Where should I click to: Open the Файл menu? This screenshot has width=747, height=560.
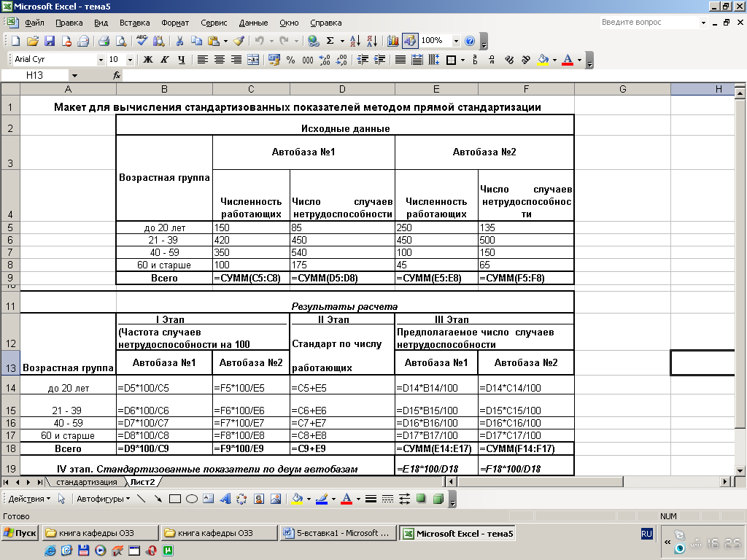point(34,23)
